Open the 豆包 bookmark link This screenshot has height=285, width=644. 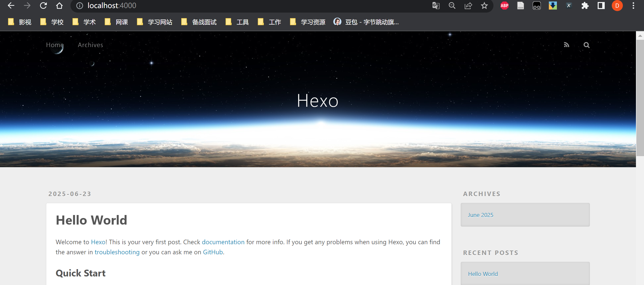click(x=366, y=22)
